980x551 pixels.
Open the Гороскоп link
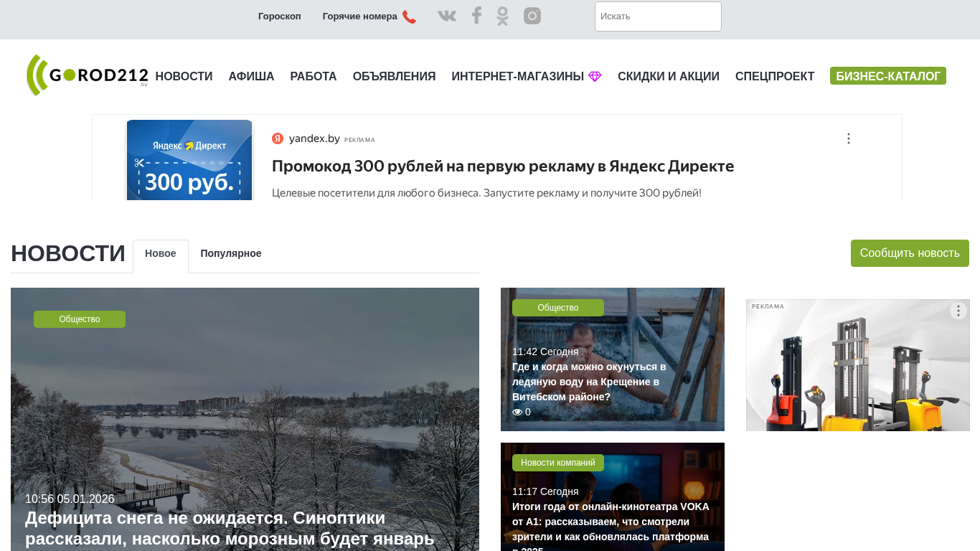tap(280, 17)
